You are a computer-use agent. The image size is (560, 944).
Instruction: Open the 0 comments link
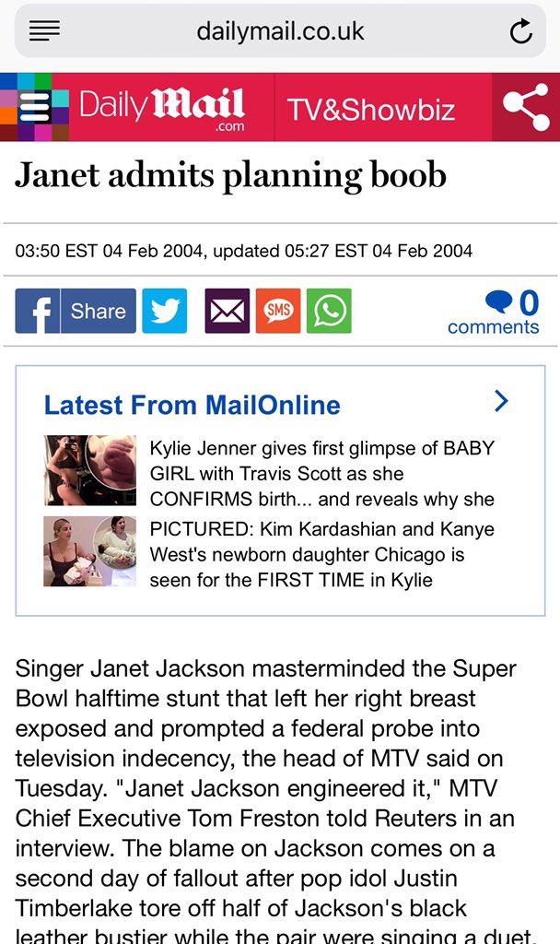coord(494,312)
